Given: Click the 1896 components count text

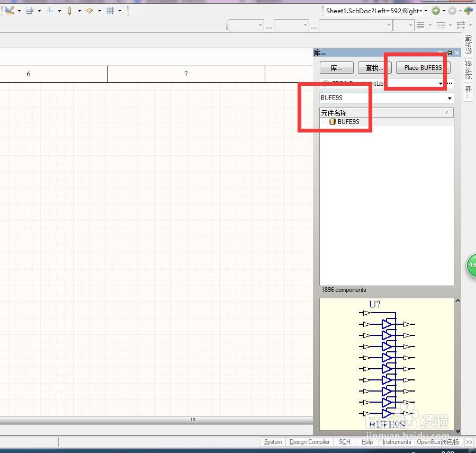Looking at the screenshot, I should click(x=344, y=290).
